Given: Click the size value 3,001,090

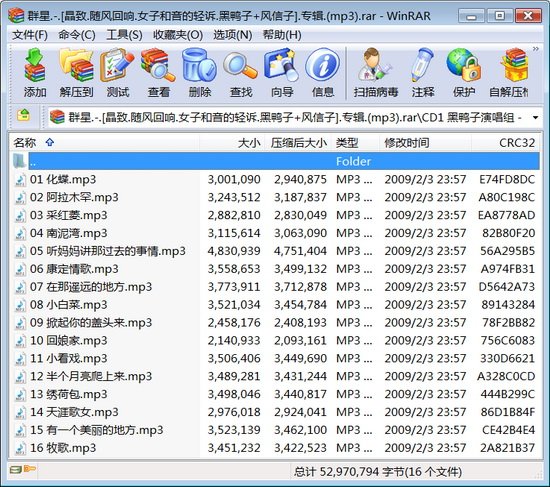Looking at the screenshot, I should click(x=234, y=180).
